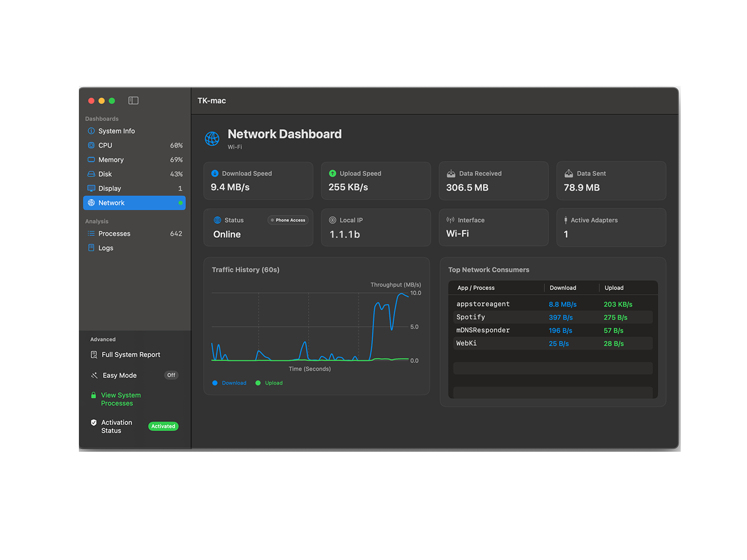Click the Processes list icon
Screen dimensions: 747x560
tap(92, 234)
